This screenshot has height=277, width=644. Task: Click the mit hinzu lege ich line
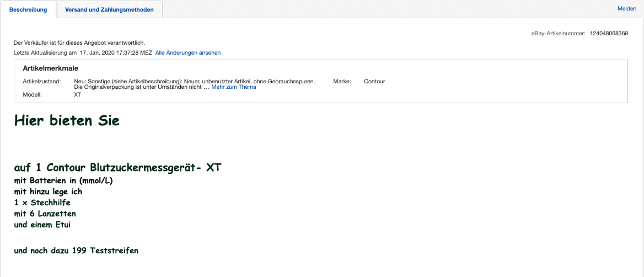(49, 191)
